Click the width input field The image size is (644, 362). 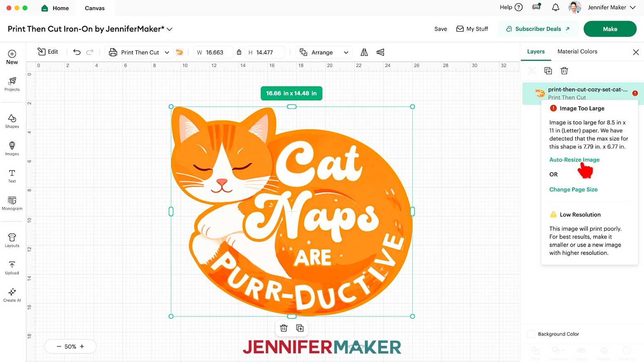click(x=213, y=52)
